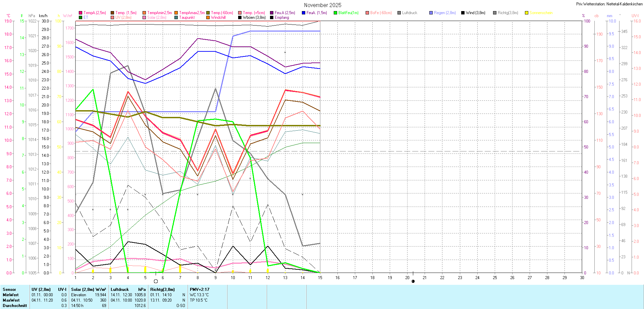The height and width of the screenshot is (309, 644).
Task: Click the Richtg(3,8m) statistics column header
Action: [162, 290]
